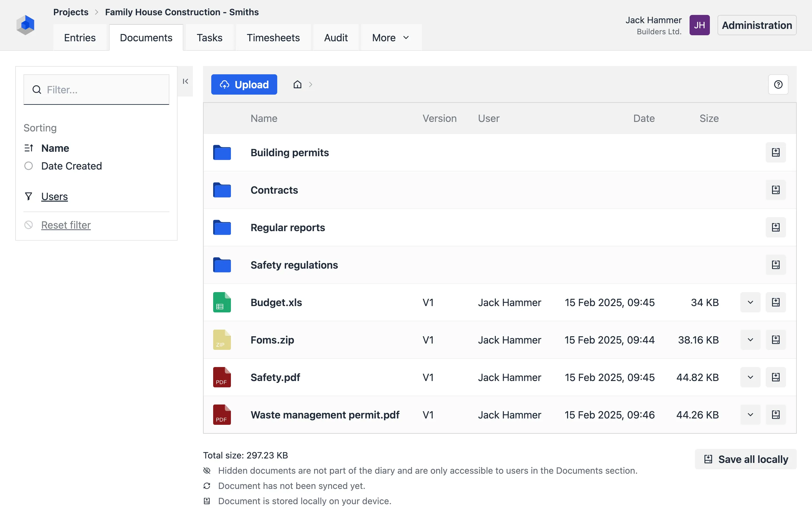Click the 38.16 KB size value
The image size is (812, 508).
pos(698,340)
